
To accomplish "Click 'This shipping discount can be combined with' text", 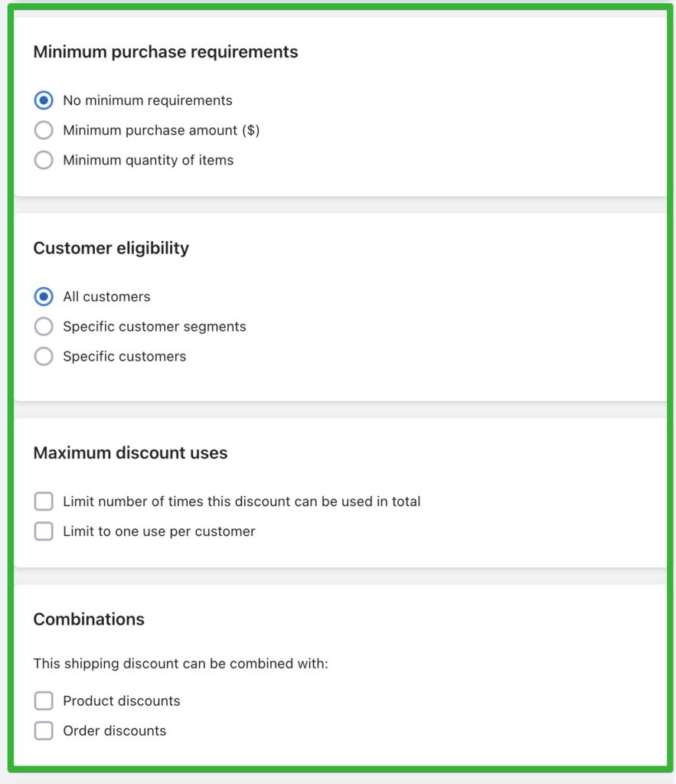I will 181,664.
